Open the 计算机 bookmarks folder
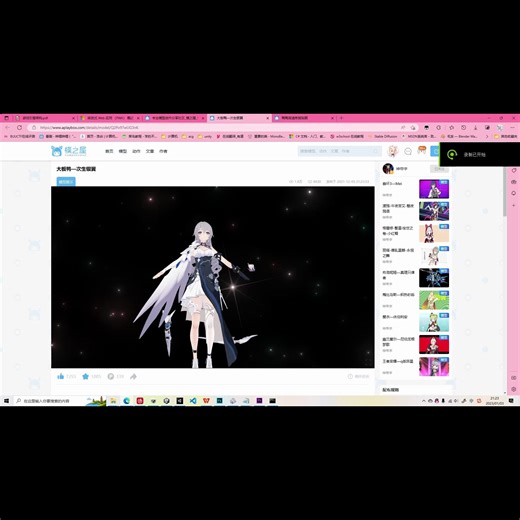The height and width of the screenshot is (520, 520). (x=170, y=136)
